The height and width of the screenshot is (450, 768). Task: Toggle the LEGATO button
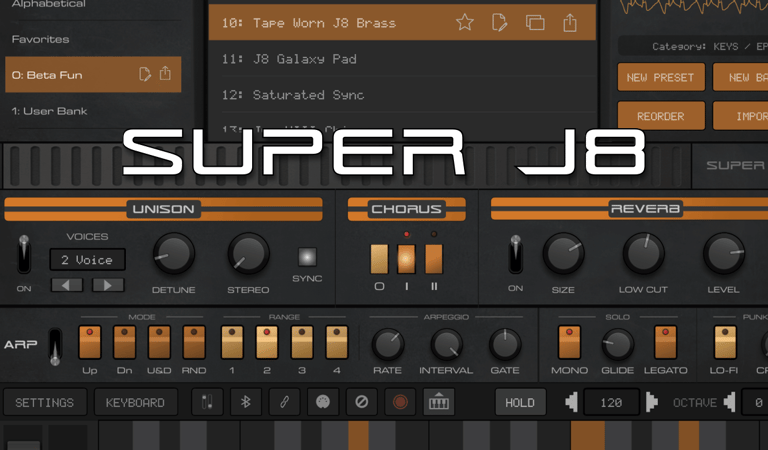665,342
